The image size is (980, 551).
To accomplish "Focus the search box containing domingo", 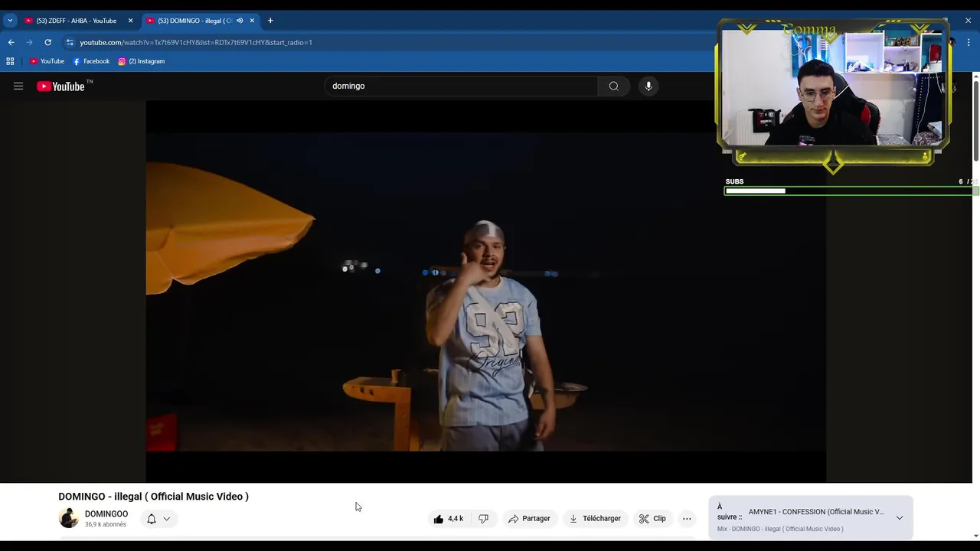I will pyautogui.click(x=461, y=86).
